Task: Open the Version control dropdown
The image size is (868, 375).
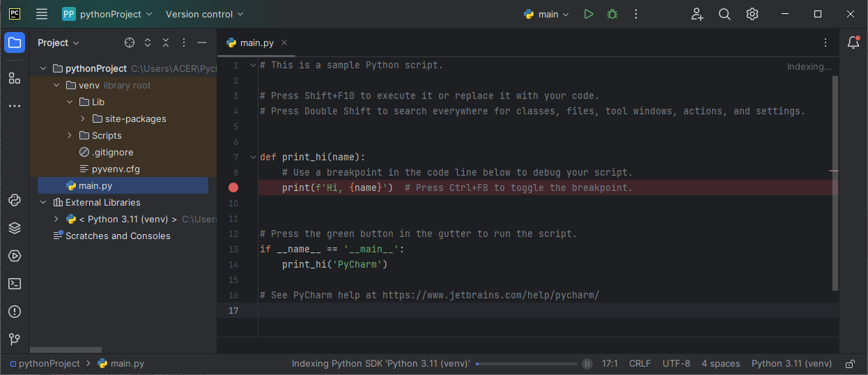Action: (205, 14)
